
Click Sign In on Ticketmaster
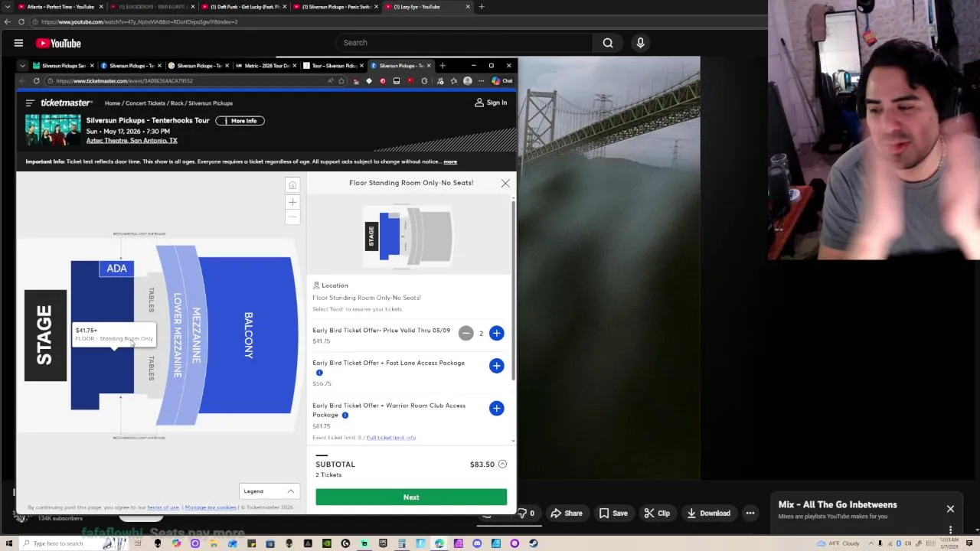[491, 103]
